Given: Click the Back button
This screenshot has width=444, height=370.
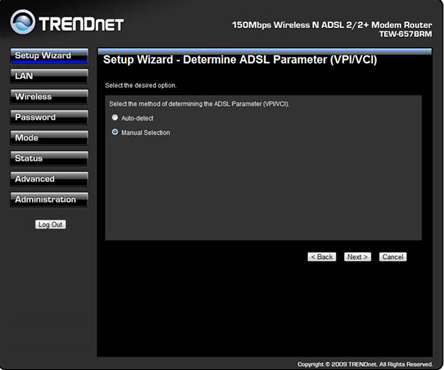Looking at the screenshot, I should 322,257.
